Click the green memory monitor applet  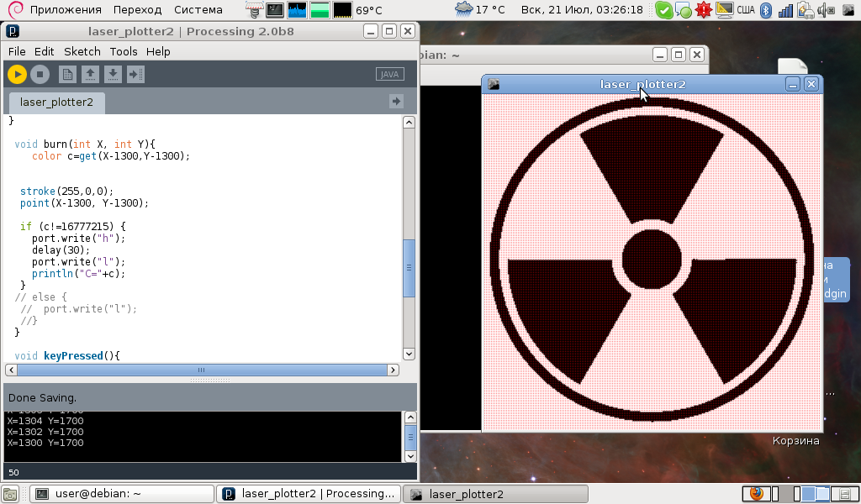320,10
